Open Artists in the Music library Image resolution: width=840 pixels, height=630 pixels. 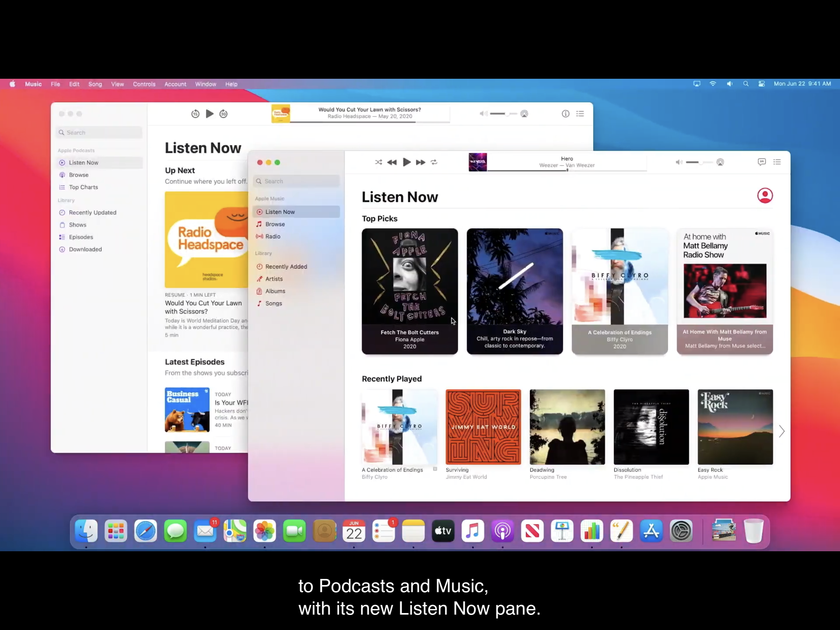(x=296, y=279)
